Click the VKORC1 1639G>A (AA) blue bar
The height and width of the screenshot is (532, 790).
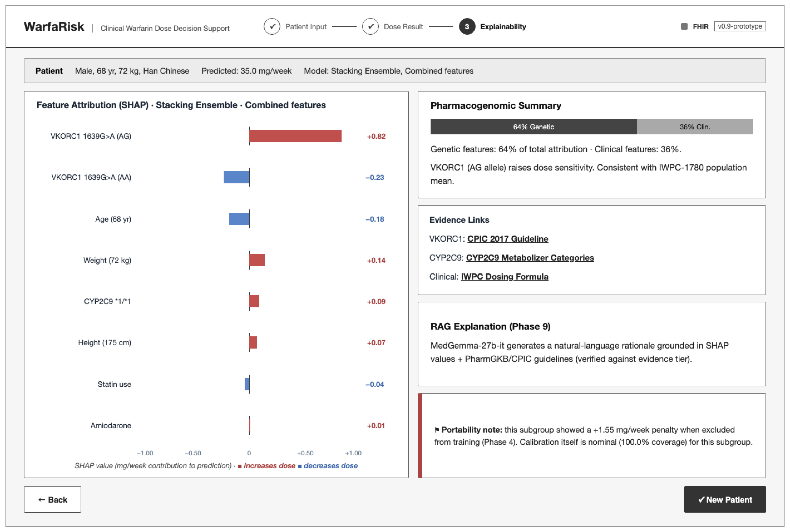[236, 177]
